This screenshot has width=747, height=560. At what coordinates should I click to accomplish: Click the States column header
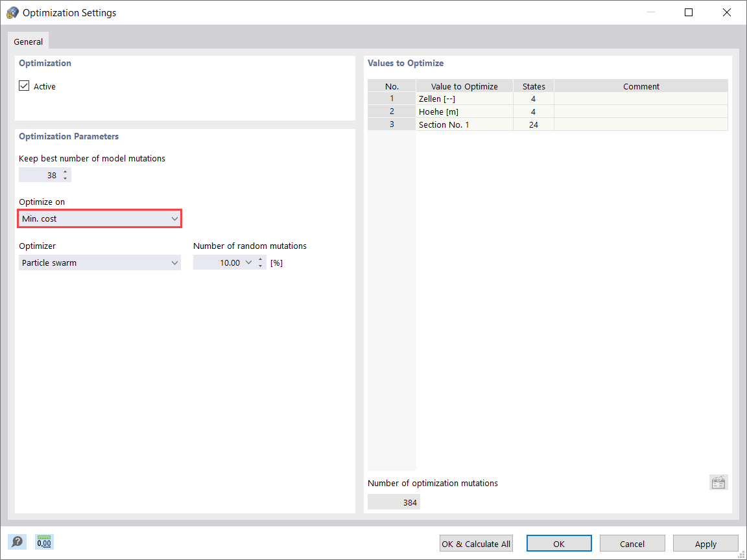pos(534,86)
